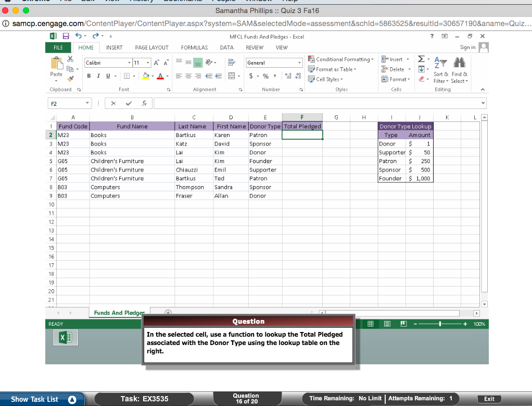This screenshot has height=406, width=532.
Task: Click the Exit button
Action: tap(489, 399)
